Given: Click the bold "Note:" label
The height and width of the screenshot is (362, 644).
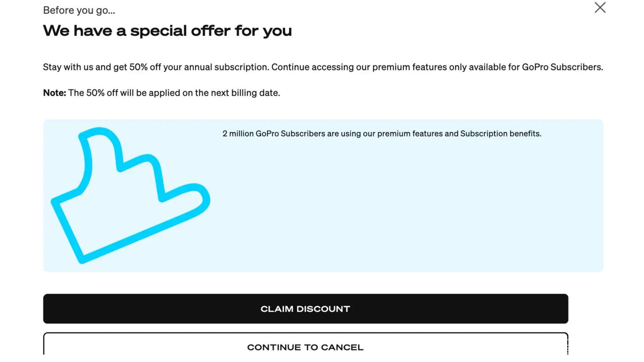Looking at the screenshot, I should click(54, 93).
